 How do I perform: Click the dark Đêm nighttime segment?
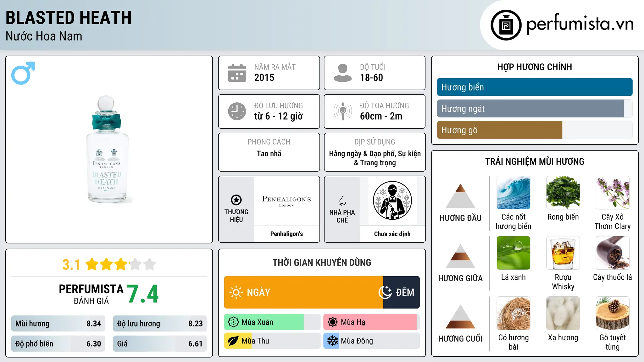(x=401, y=292)
